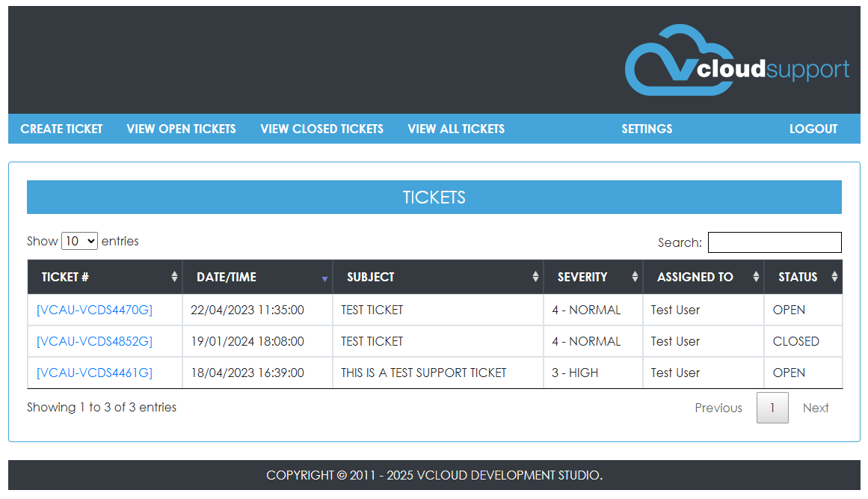
Task: Go to the Next page of tickets
Action: [816, 408]
